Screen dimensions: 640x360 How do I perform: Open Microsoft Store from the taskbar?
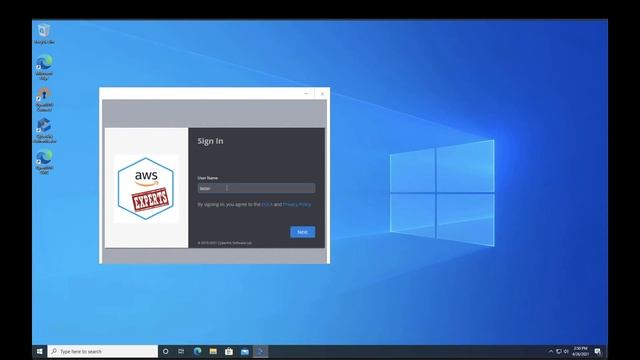pos(229,351)
